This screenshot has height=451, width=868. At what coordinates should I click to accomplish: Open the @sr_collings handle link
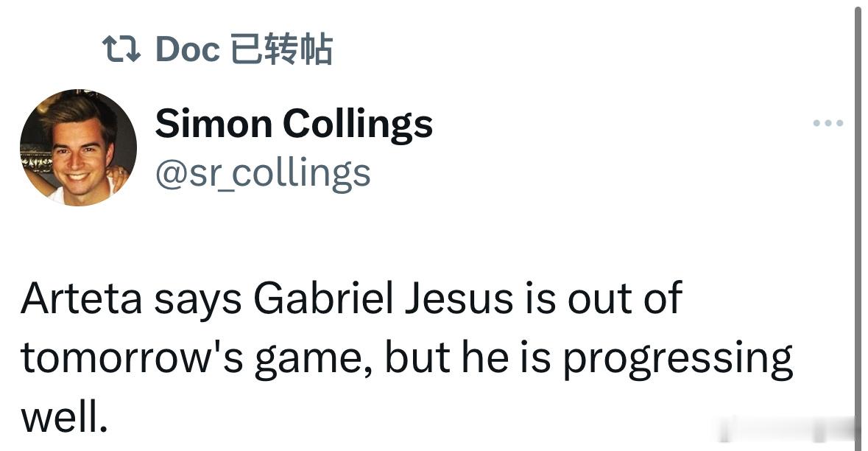tap(263, 174)
